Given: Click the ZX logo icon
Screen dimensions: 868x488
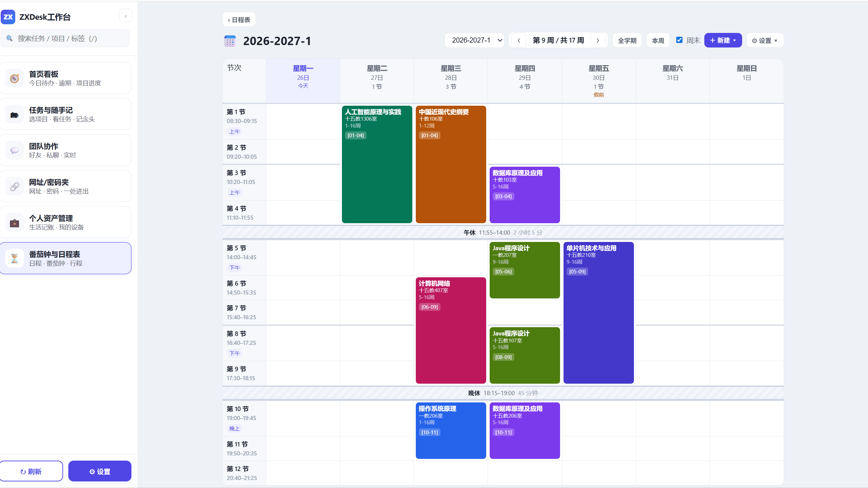Looking at the screenshot, I should [8, 17].
